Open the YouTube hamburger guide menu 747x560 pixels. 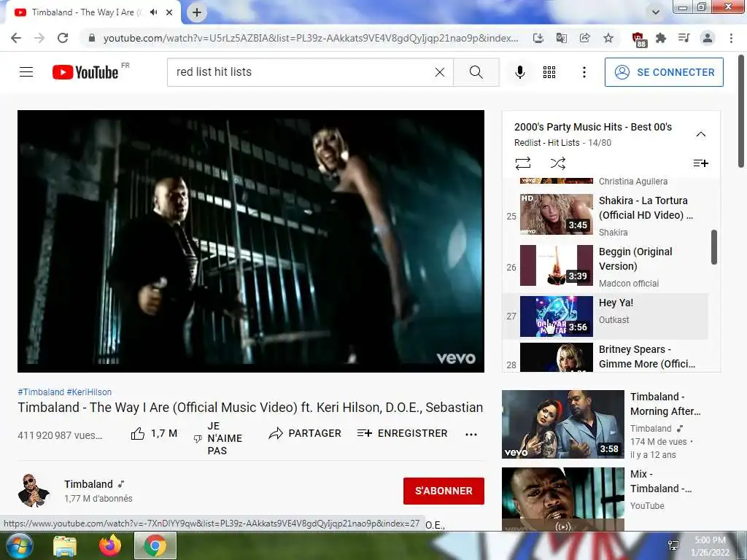tap(26, 72)
